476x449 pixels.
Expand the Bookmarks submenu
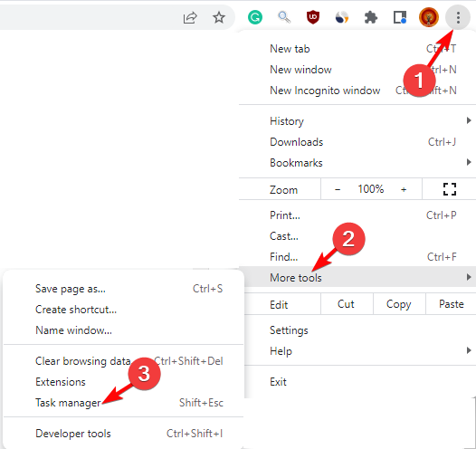[x=357, y=163]
